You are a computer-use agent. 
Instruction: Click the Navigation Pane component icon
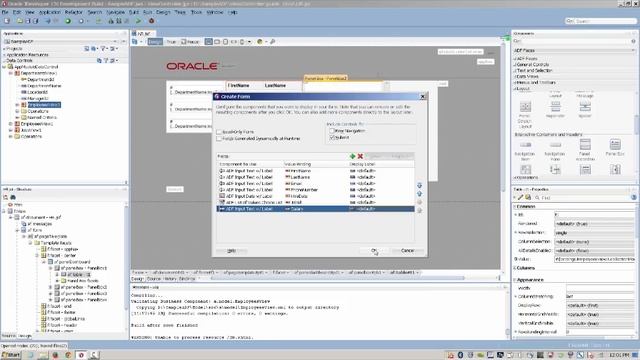555,144
